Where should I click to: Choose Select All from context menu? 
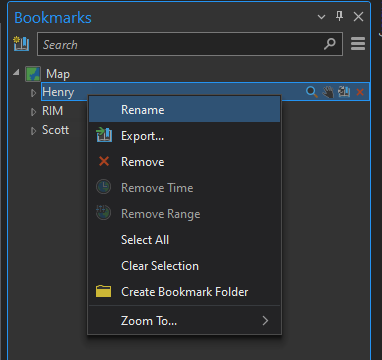pyautogui.click(x=184, y=240)
